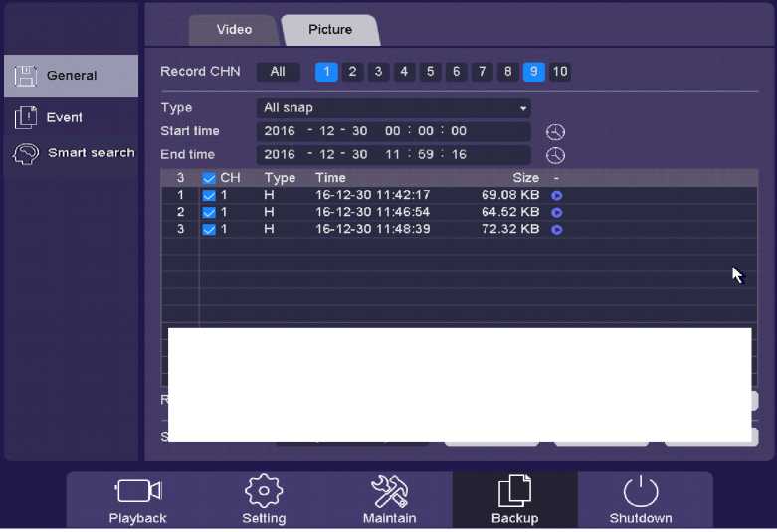Click the Shutdown power icon
The height and width of the screenshot is (532, 777).
click(640, 491)
